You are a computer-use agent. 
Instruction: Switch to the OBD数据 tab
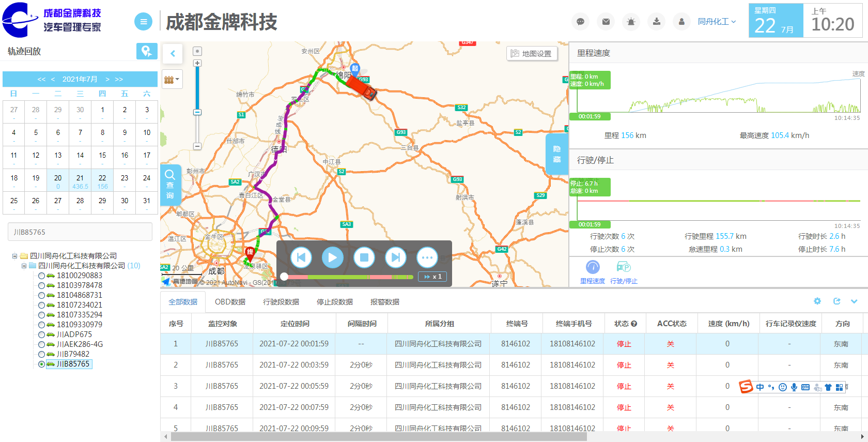(x=230, y=302)
